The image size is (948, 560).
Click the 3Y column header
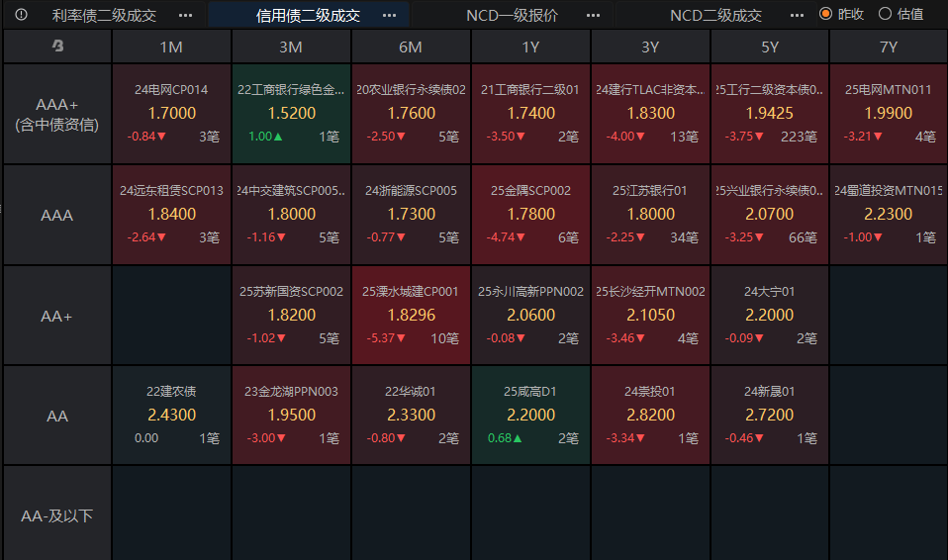(x=650, y=47)
